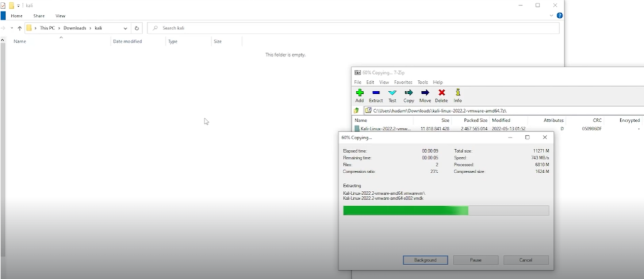Pause the extraction in copying dialog
Screen dimensions: 644x279
tap(475, 260)
